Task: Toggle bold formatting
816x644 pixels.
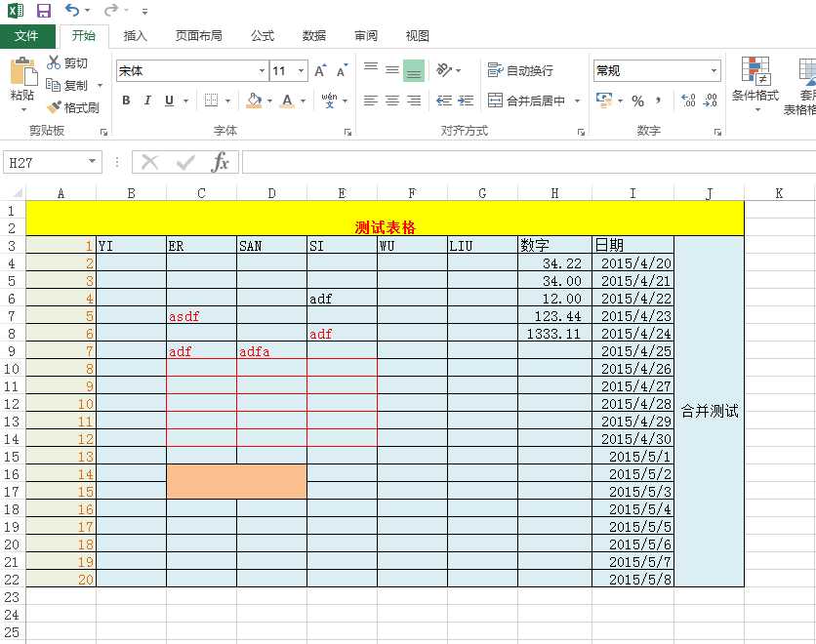Action: pyautogui.click(x=125, y=101)
